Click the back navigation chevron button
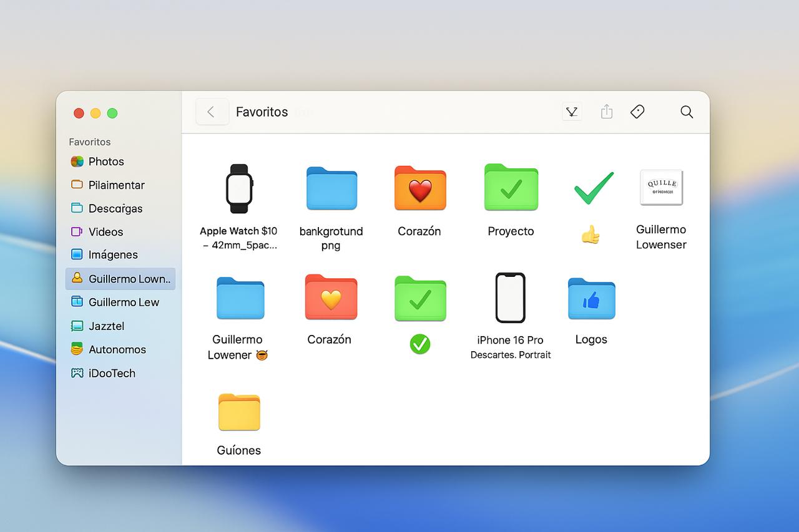The width and height of the screenshot is (799, 532). [x=212, y=112]
